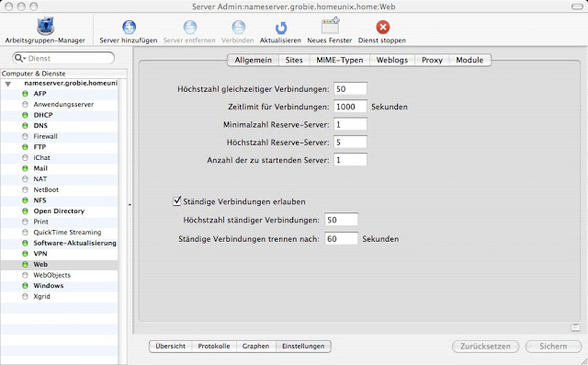Open the Arbeitsgruppen-Manager icon
The width and height of the screenshot is (588, 365).
coord(45,27)
